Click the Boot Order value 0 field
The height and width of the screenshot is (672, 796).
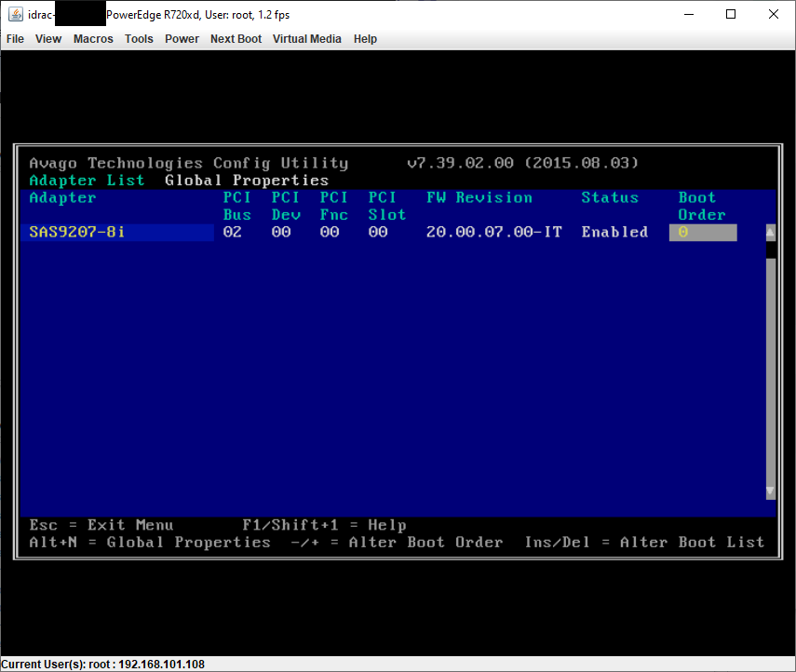coord(703,233)
